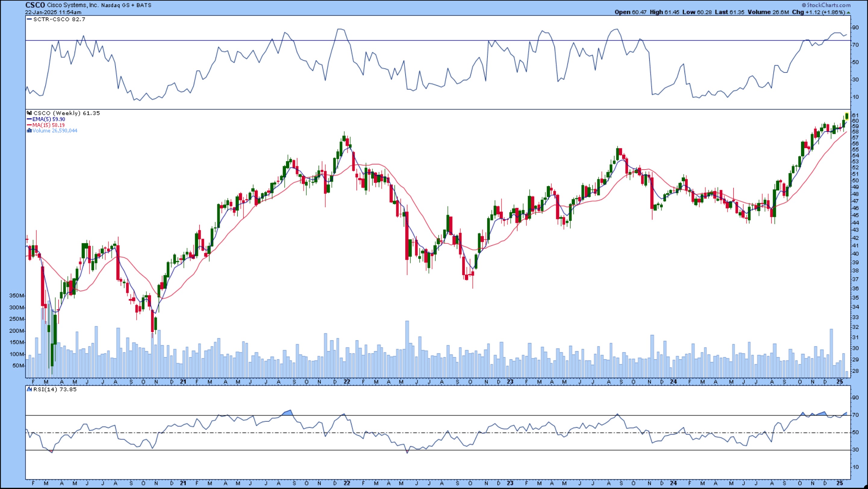Viewport: 868px width, 489px height.
Task: Click the MA(15) 58.19 legend label
Action: 48,125
